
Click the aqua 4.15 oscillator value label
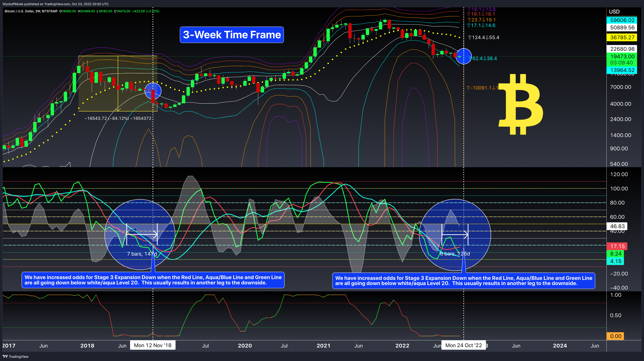(x=615, y=261)
